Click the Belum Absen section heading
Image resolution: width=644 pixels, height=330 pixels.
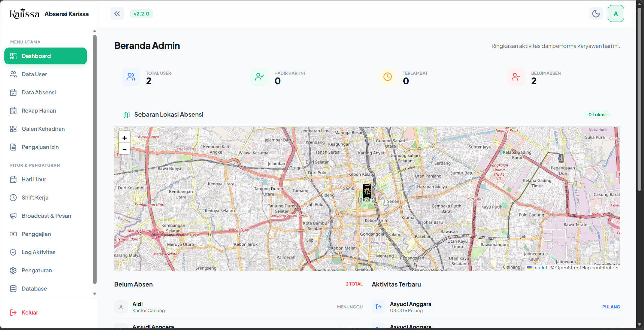(x=133, y=284)
